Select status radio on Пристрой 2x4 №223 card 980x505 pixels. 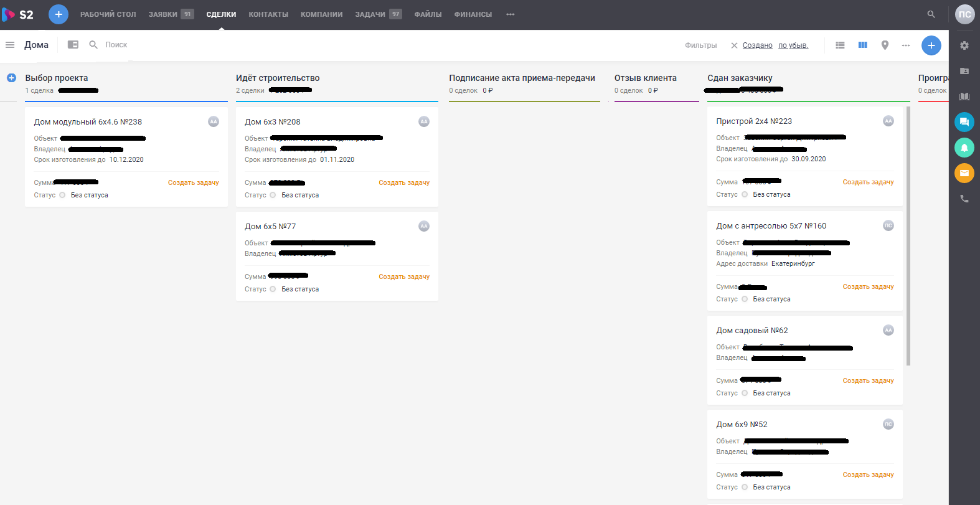pos(745,195)
